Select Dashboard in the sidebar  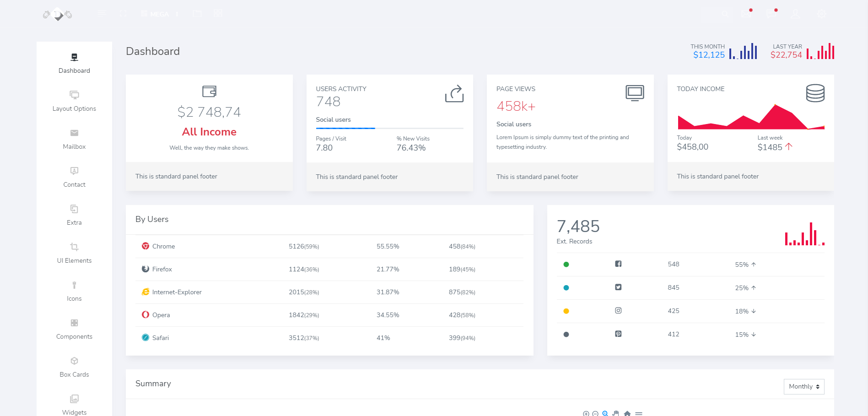click(74, 63)
